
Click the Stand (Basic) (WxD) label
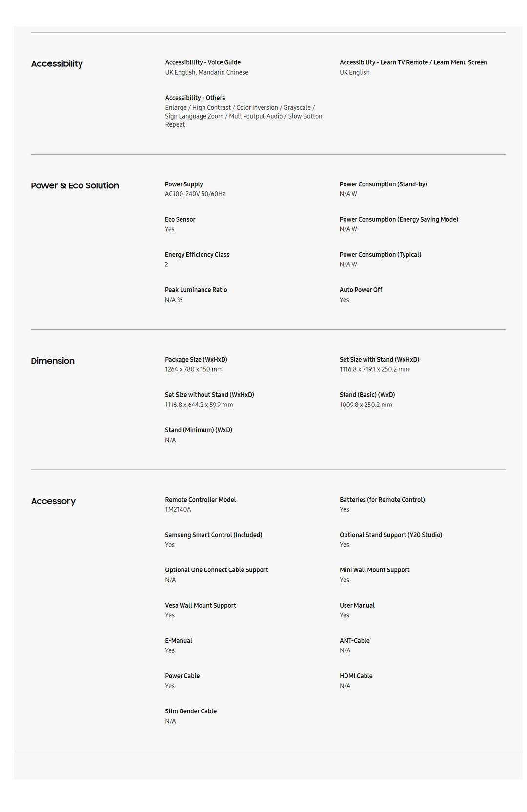click(367, 395)
